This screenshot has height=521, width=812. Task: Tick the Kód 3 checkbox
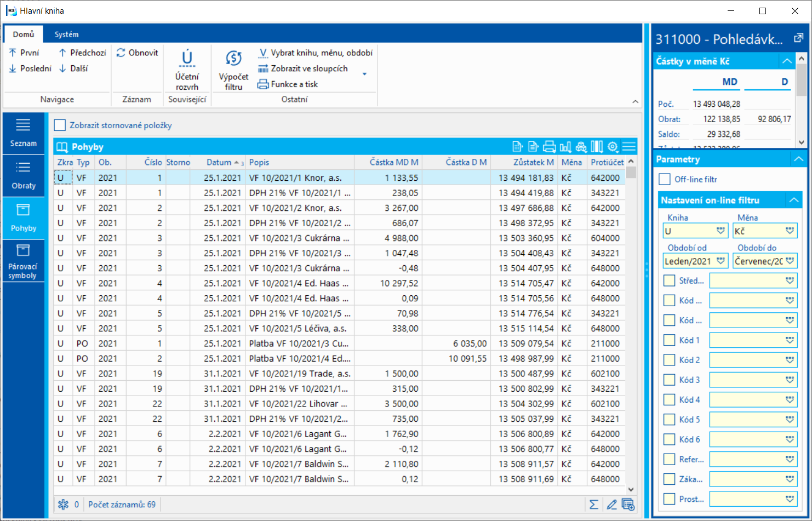[669, 380]
